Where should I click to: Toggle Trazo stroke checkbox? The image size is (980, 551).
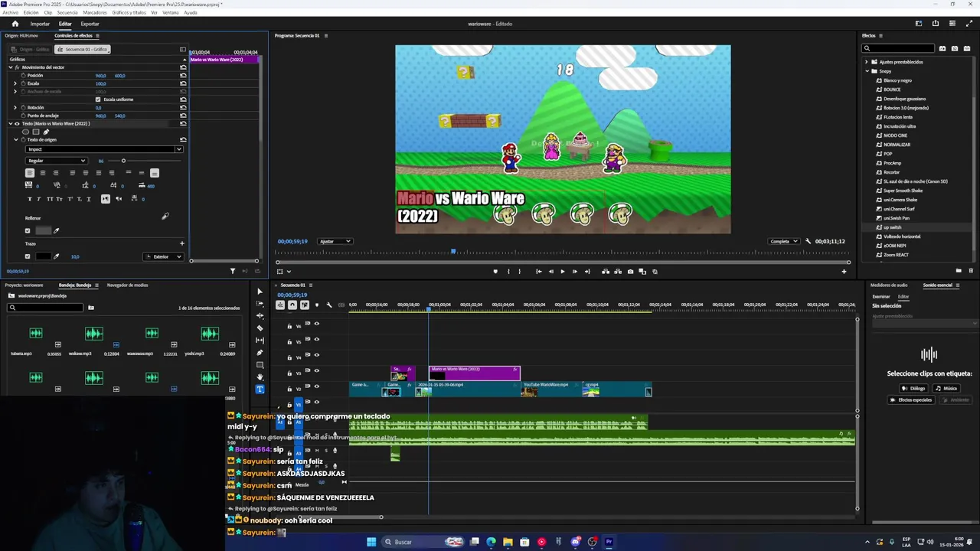(x=28, y=256)
